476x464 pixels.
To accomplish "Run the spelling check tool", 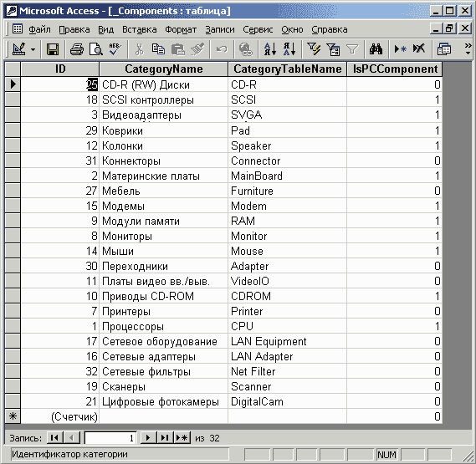I will 115,49.
